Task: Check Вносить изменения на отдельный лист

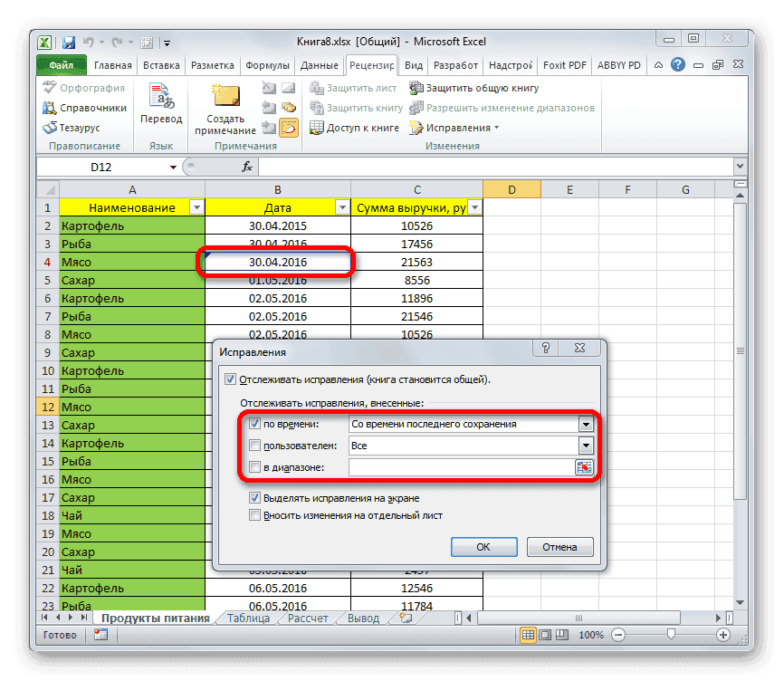Action: (254, 515)
